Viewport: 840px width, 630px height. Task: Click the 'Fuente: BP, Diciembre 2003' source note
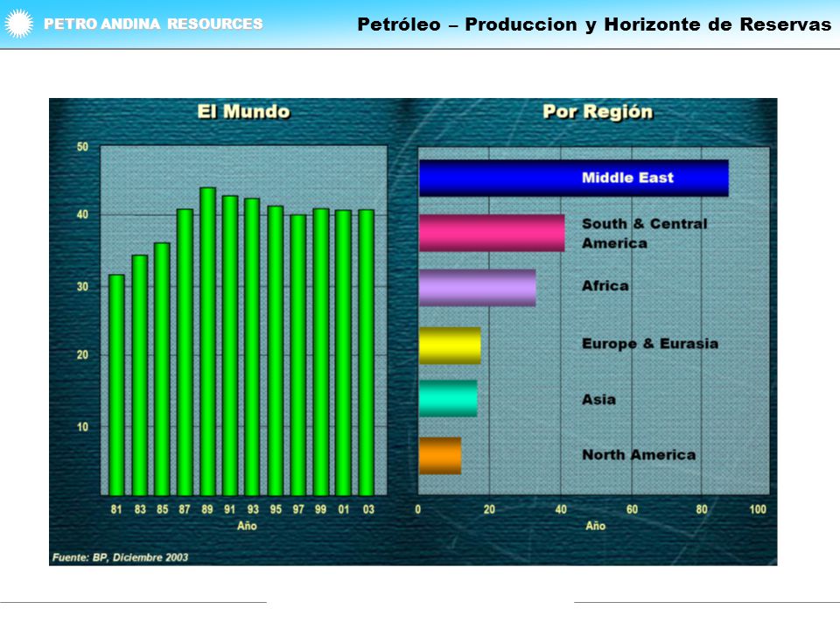(x=121, y=557)
